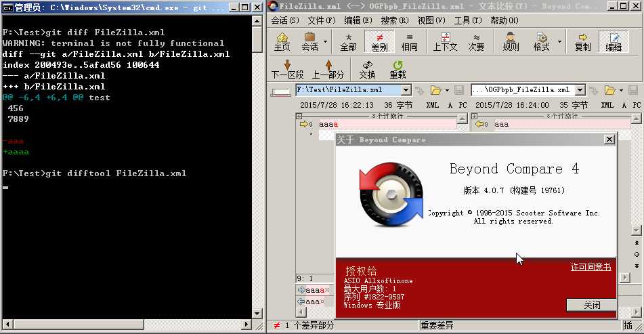
Task: Click the Beyond Compare logo image
Action: [x=391, y=194]
